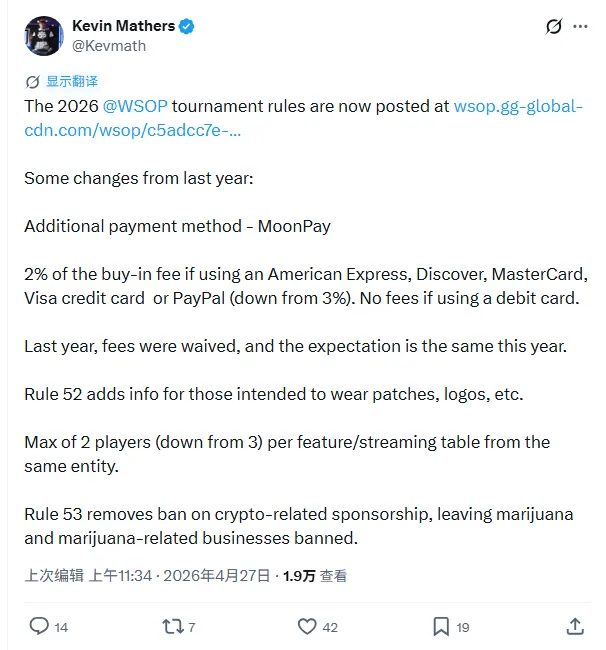Click the share upload icon
606x650 pixels.
click(575, 626)
